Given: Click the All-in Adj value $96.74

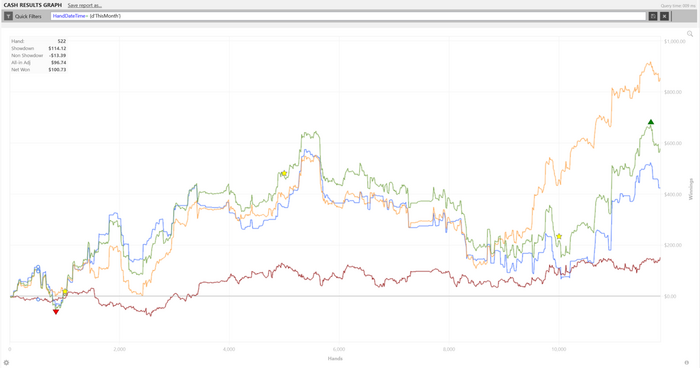Looking at the screenshot, I should point(58,63).
